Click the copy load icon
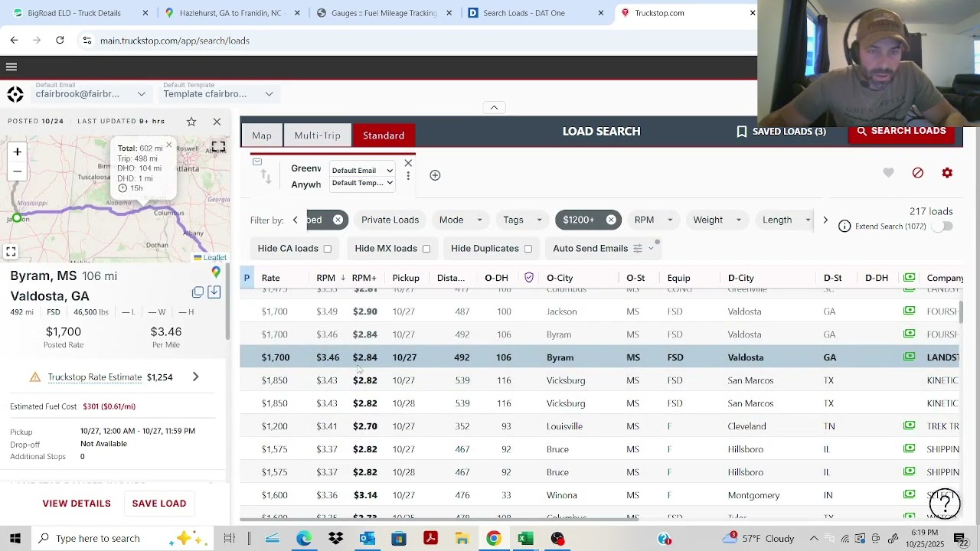 click(x=198, y=292)
